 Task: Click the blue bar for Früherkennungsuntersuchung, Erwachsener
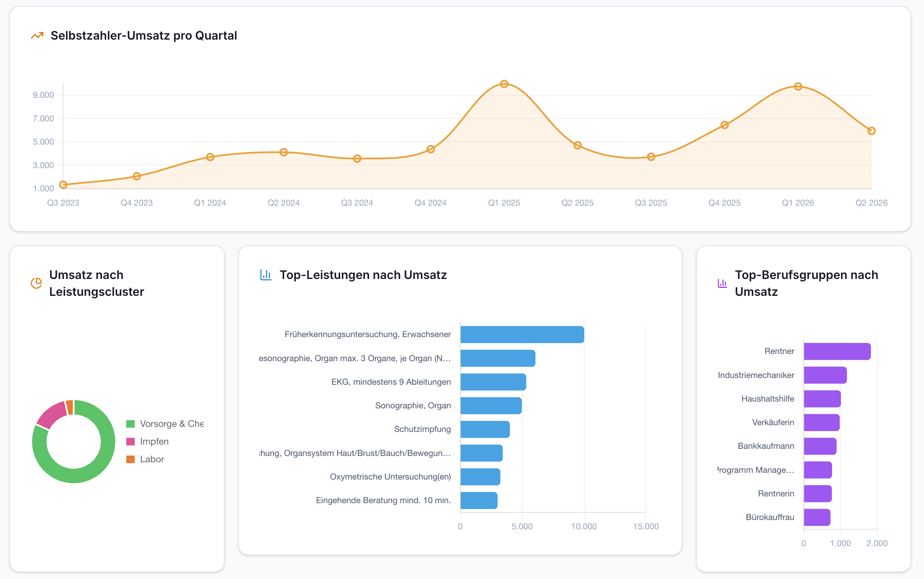522,335
